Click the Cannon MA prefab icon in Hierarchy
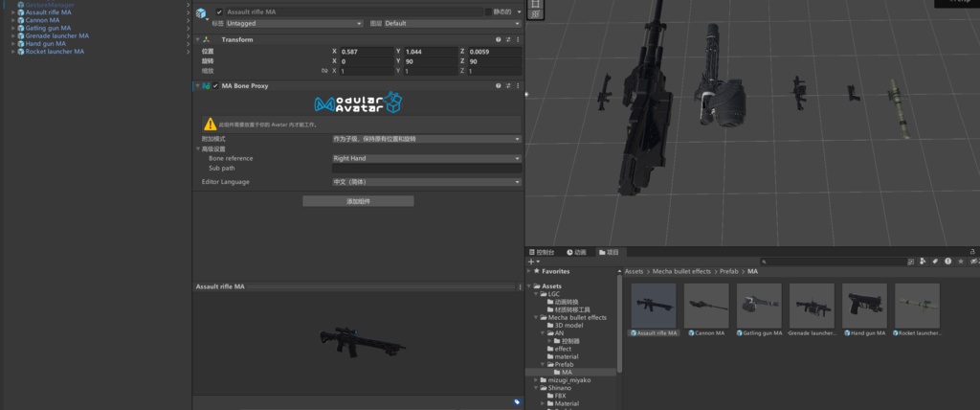The image size is (980, 410). (x=21, y=20)
